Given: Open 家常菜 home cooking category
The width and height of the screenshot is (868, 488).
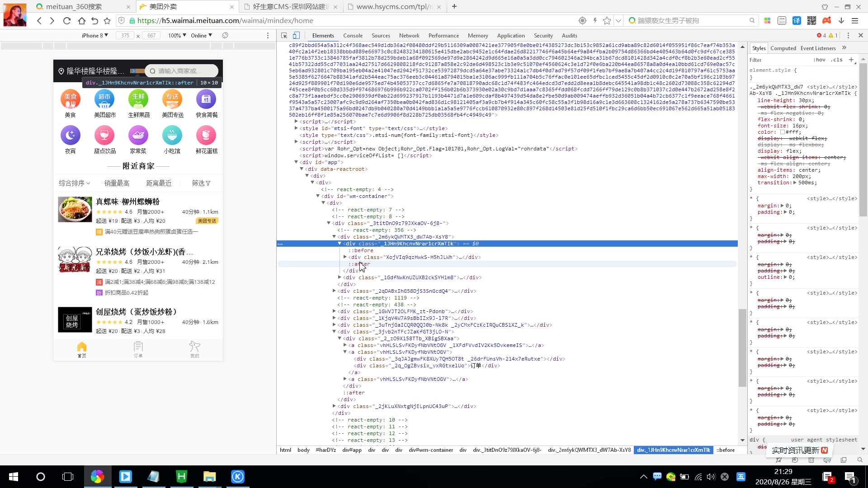Looking at the screenshot, I should click(138, 140).
